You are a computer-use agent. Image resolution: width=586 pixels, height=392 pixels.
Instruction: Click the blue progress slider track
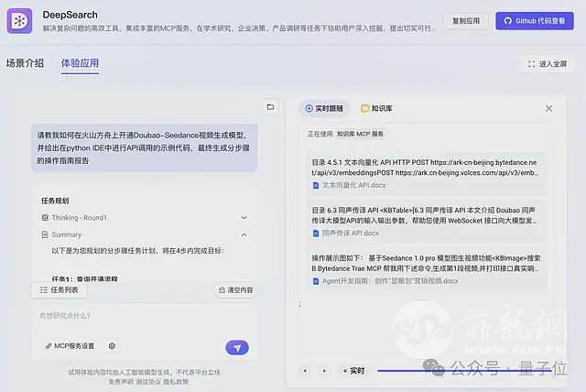pos(465,371)
